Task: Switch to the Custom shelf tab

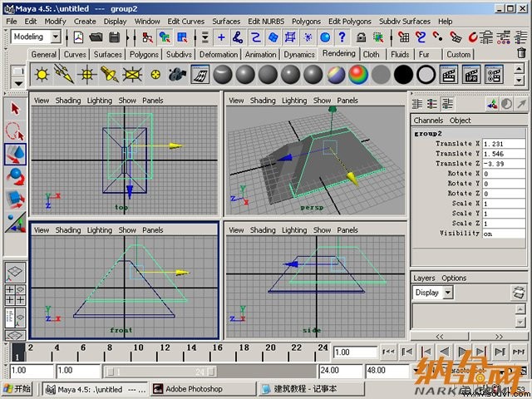Action: click(x=458, y=54)
